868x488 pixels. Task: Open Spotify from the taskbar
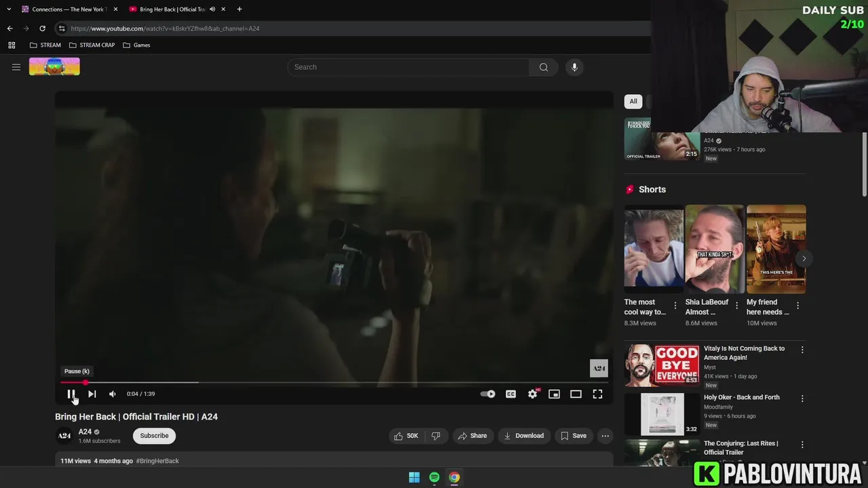tap(434, 477)
